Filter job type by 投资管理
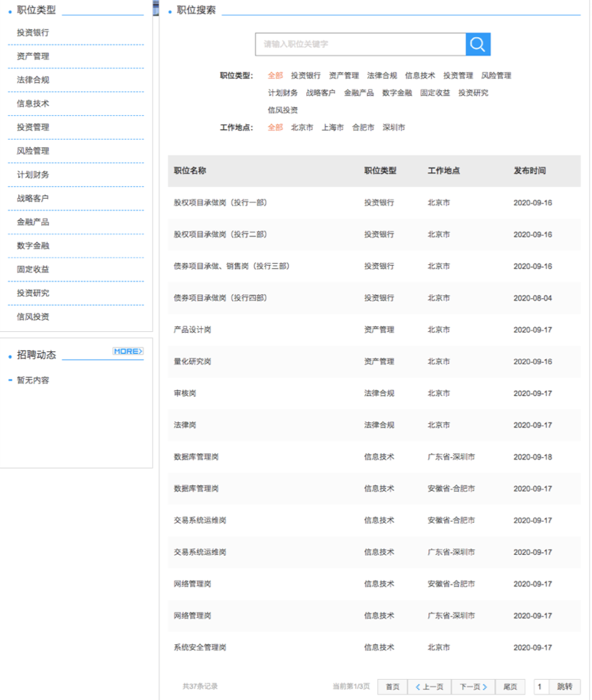The image size is (592, 700). [x=458, y=75]
